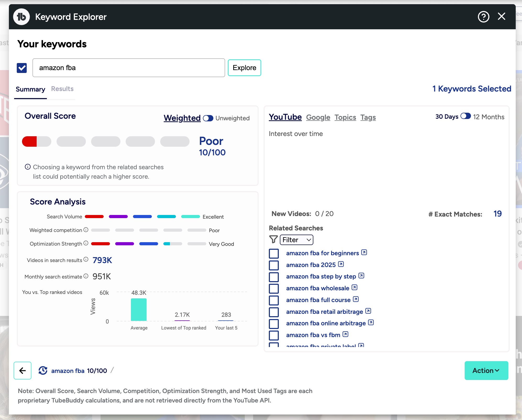Switch the score from Weighted to Unweighted
This screenshot has height=420, width=522.
coord(208,118)
